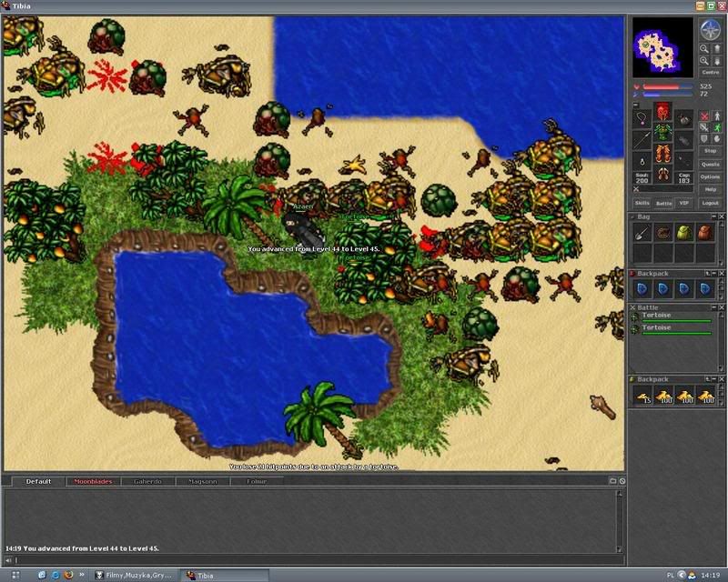Enable balanced fight mode

click(x=704, y=127)
